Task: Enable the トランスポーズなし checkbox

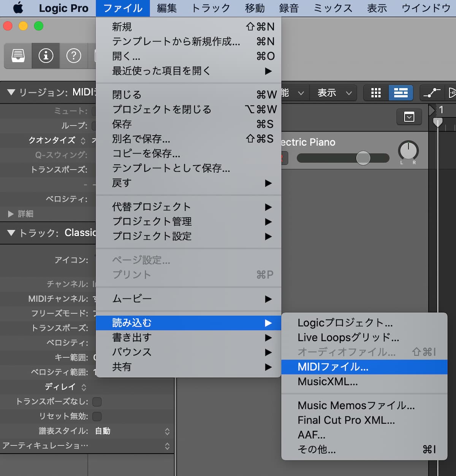Action: pyautogui.click(x=97, y=402)
